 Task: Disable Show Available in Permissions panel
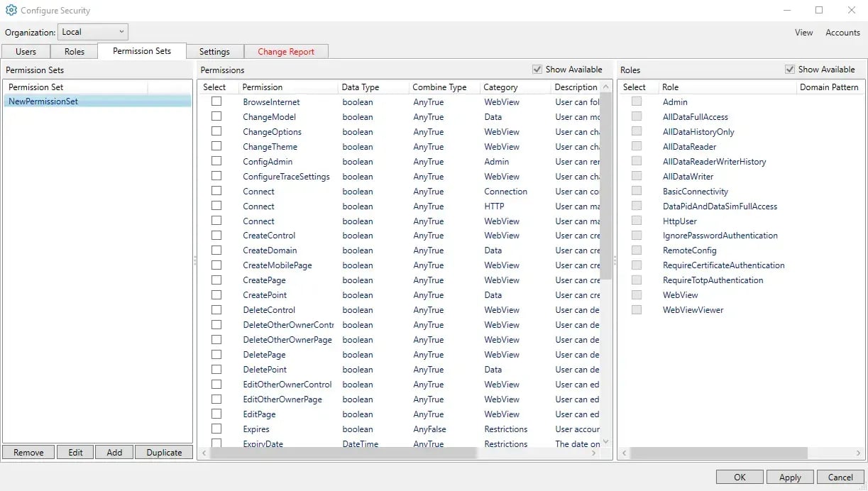(538, 69)
